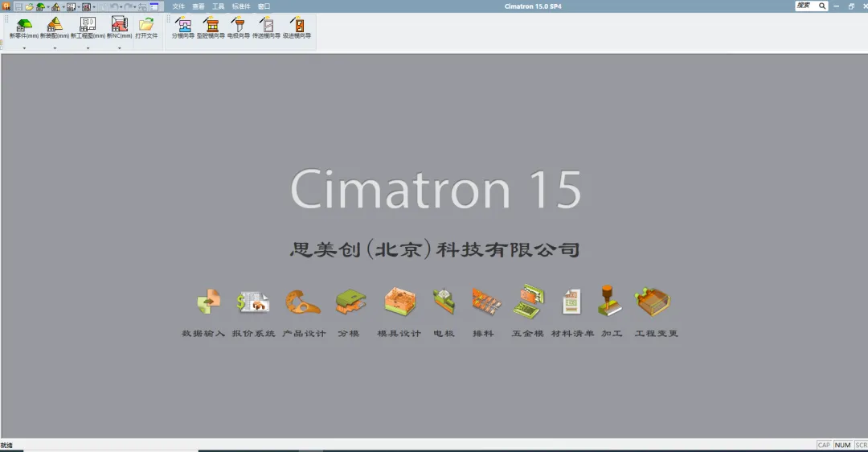Image resolution: width=868 pixels, height=452 pixels.
Task: Open the 五金模 die design icon
Action: [528, 302]
